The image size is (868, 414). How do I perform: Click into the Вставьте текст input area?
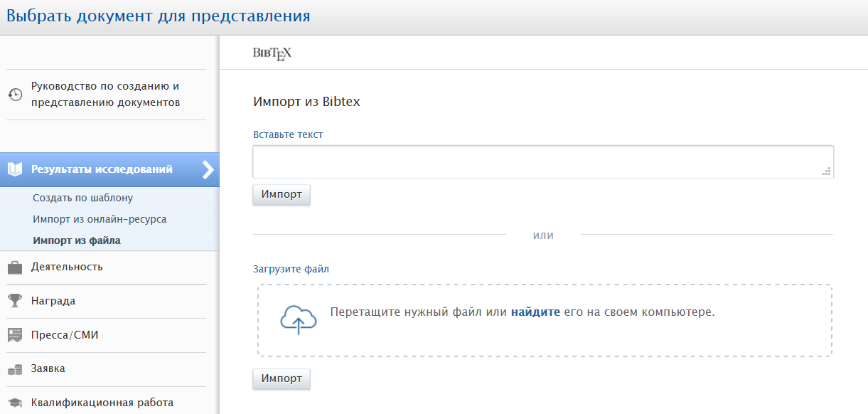543,161
